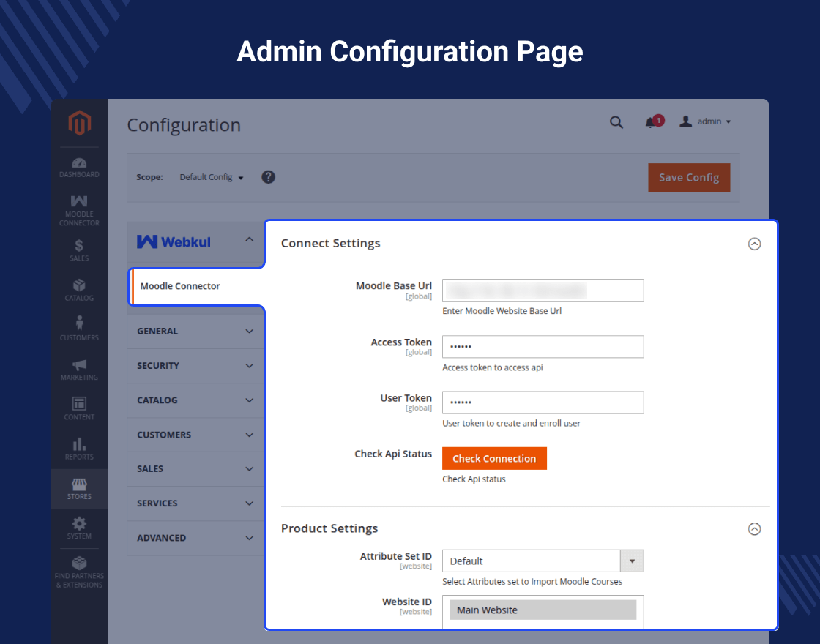The height and width of the screenshot is (644, 820).
Task: Expand the SALES config section
Action: point(195,469)
